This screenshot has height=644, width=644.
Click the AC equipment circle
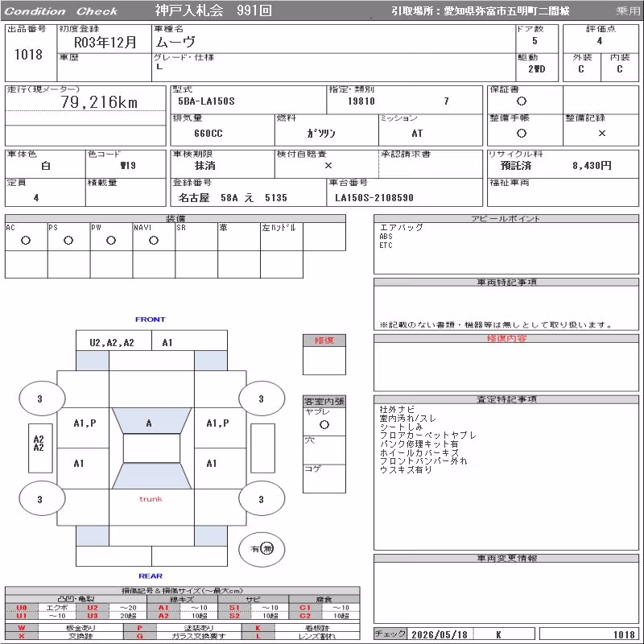pyautogui.click(x=26, y=240)
